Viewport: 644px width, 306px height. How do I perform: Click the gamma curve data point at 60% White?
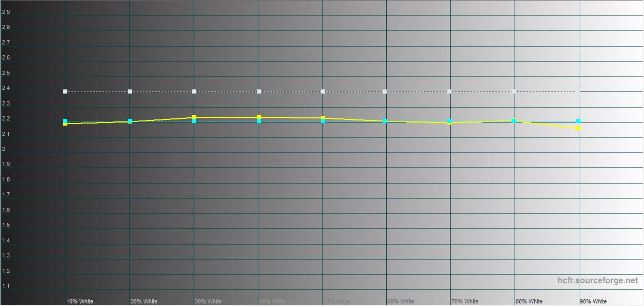[385, 121]
